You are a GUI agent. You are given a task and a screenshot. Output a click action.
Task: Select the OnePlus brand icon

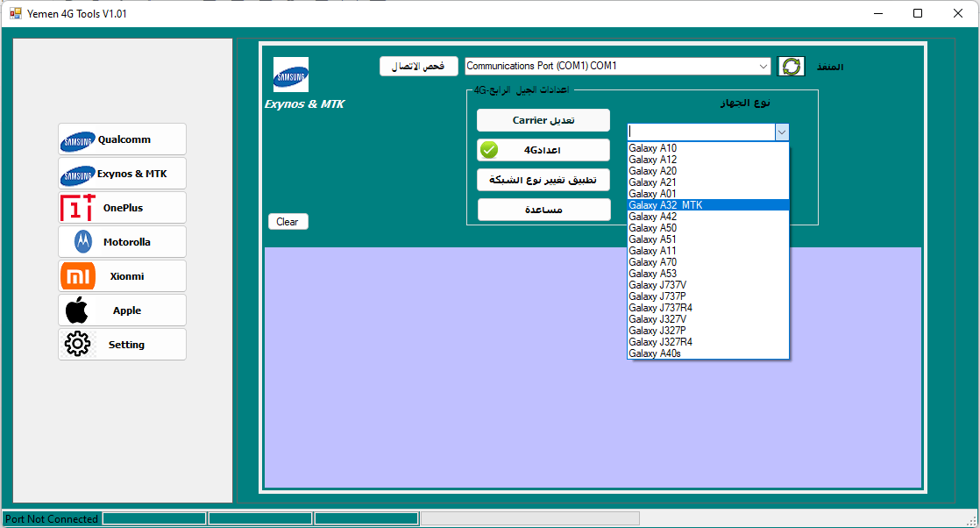(x=78, y=207)
